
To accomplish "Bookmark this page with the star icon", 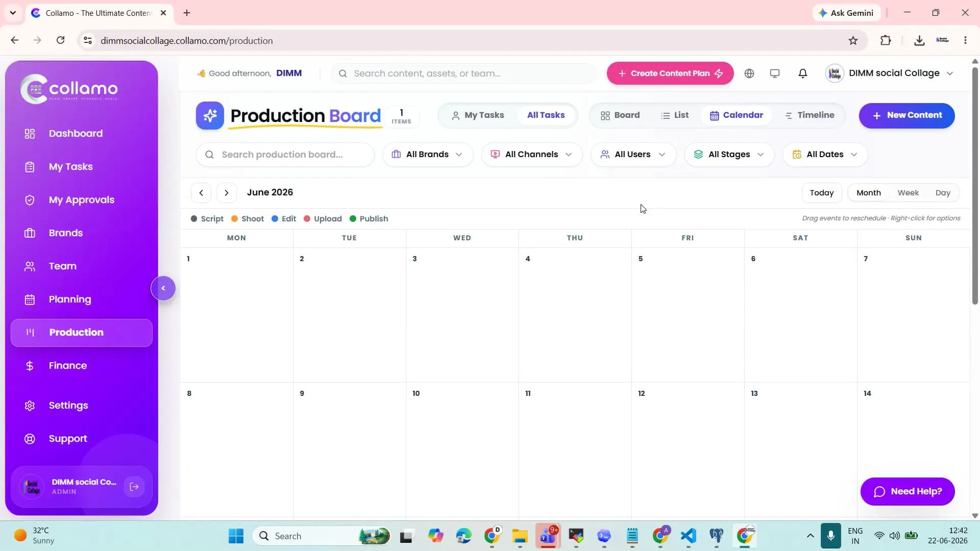I will pos(853,41).
